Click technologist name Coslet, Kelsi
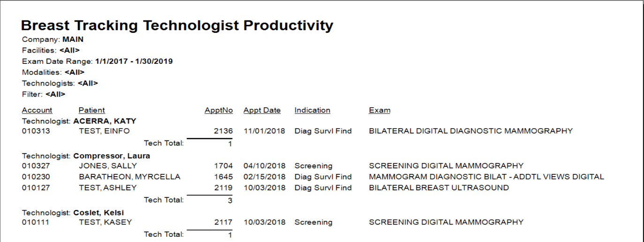 [98, 213]
